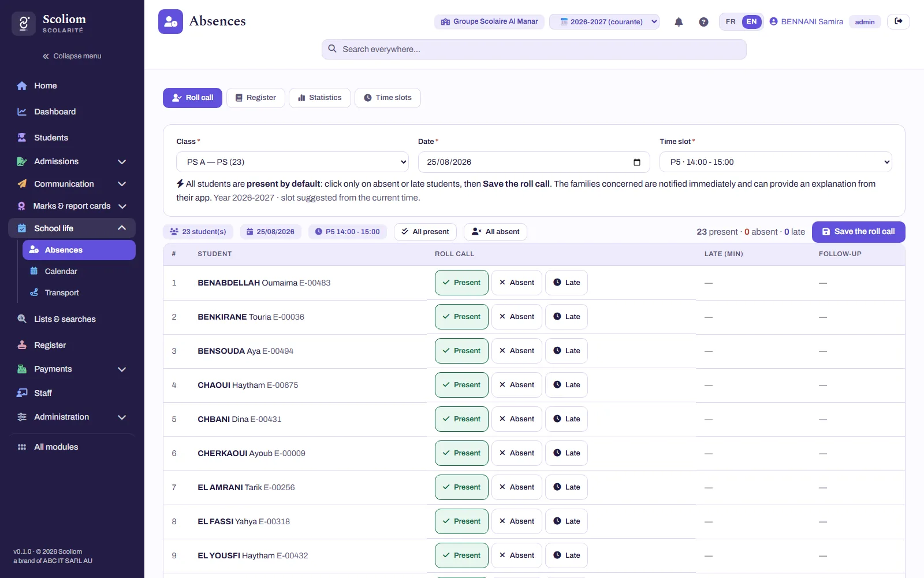Click the All absent button
The image size is (924, 578).
495,232
